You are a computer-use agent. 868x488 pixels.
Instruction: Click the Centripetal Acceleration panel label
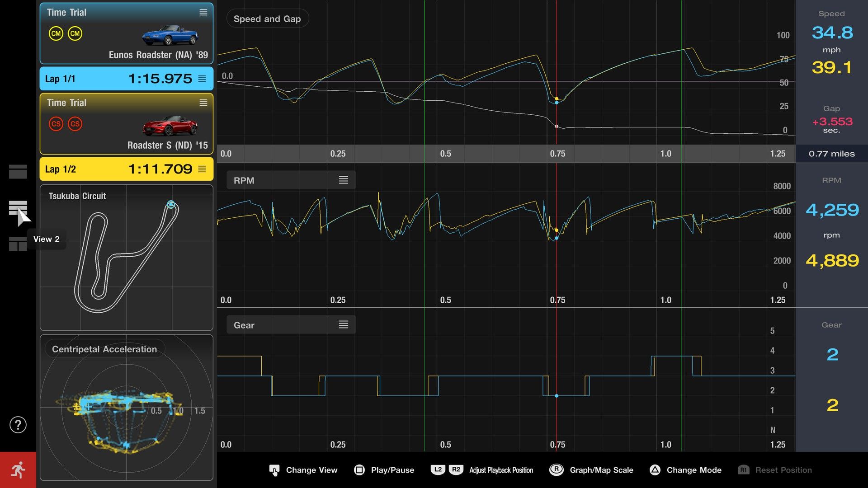(x=104, y=349)
